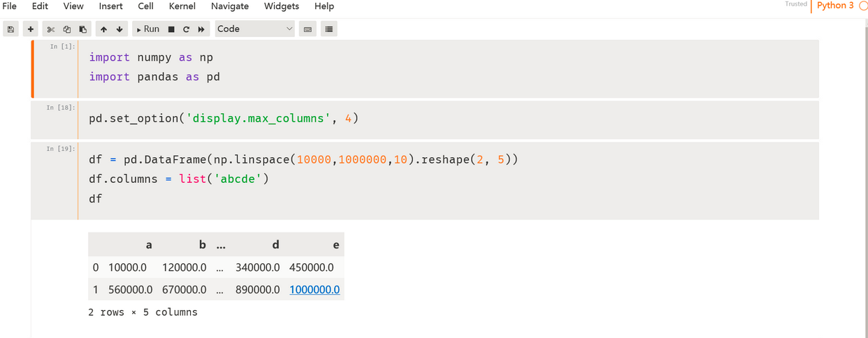Viewport: 868px width, 338px height.
Task: Open the Kernel menu
Action: (182, 6)
